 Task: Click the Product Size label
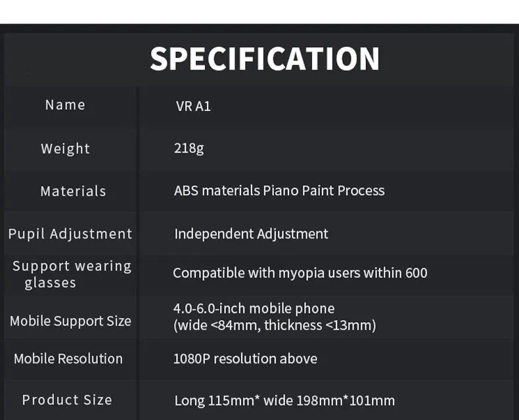tap(67, 400)
